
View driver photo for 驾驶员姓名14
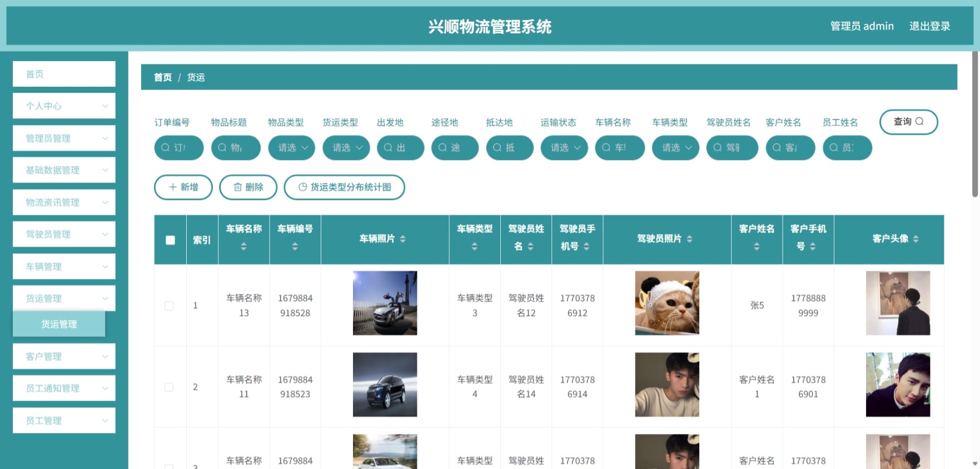(x=667, y=385)
